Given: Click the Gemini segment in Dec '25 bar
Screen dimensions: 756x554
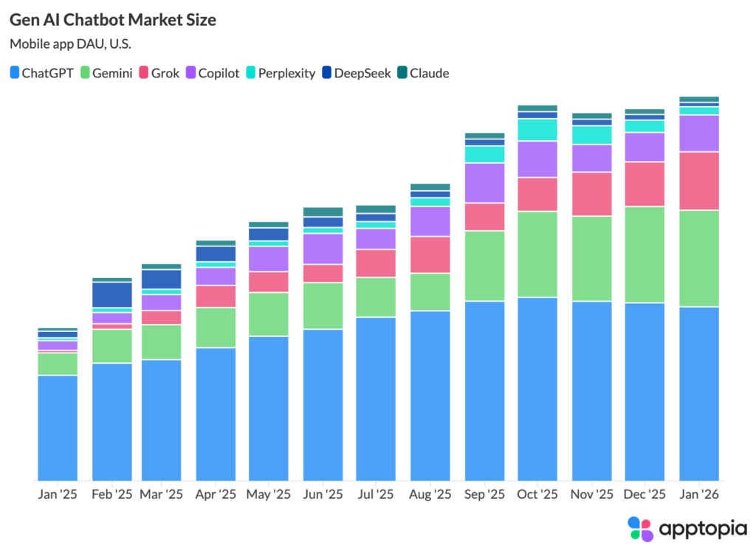Looking at the screenshot, I should [x=645, y=255].
